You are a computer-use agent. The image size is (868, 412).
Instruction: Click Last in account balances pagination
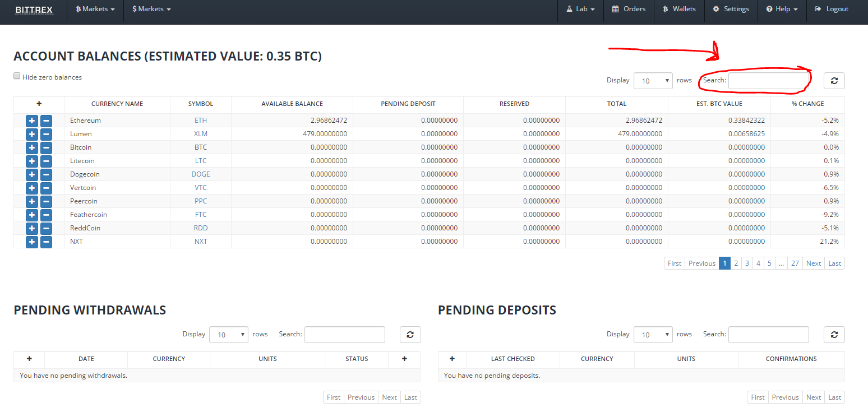pos(835,263)
